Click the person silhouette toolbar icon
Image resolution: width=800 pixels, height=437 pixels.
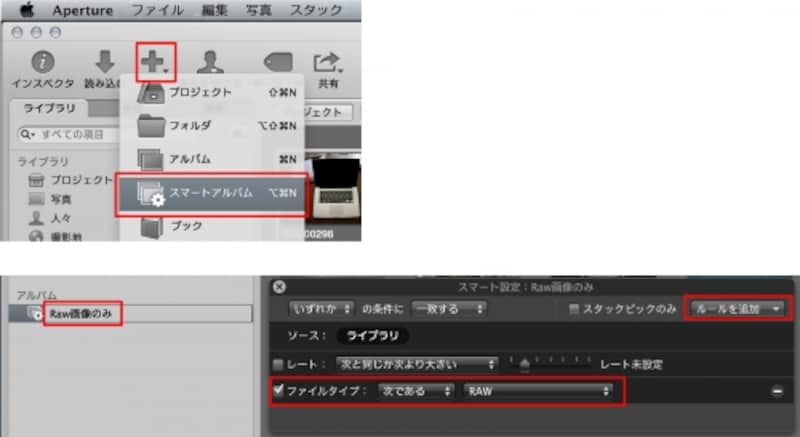[x=210, y=62]
